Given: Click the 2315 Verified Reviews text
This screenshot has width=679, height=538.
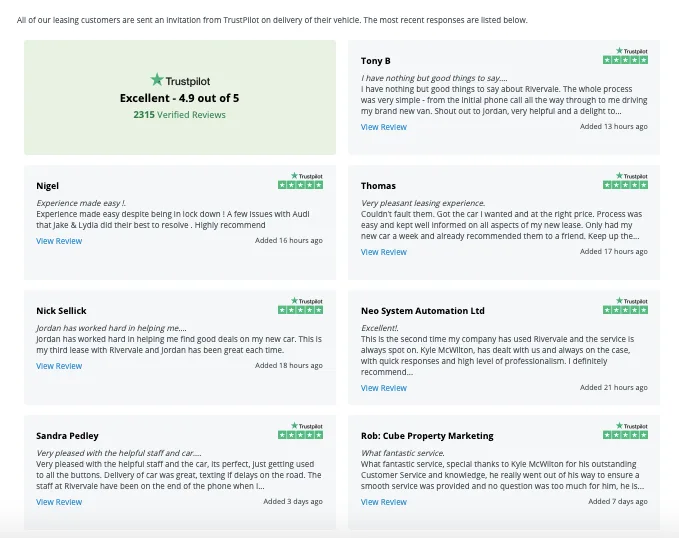Looking at the screenshot, I should [x=180, y=115].
